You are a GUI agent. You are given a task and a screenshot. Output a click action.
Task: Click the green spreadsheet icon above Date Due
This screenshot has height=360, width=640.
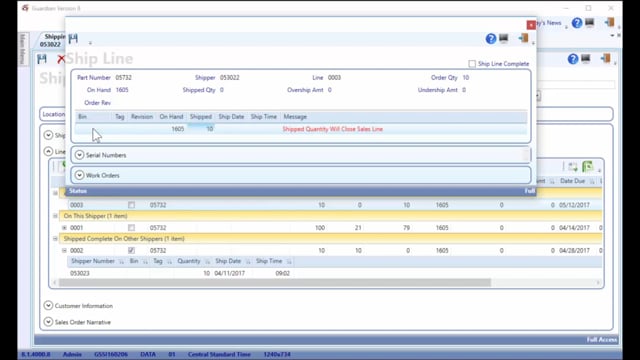588,167
